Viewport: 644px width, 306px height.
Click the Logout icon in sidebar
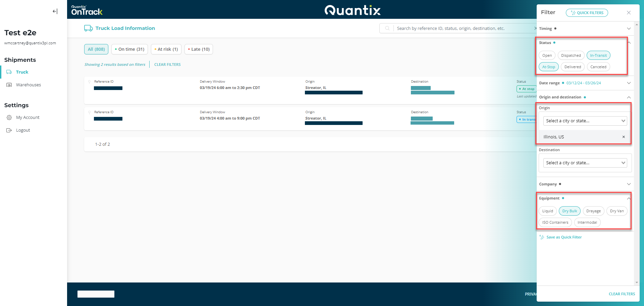coord(9,130)
